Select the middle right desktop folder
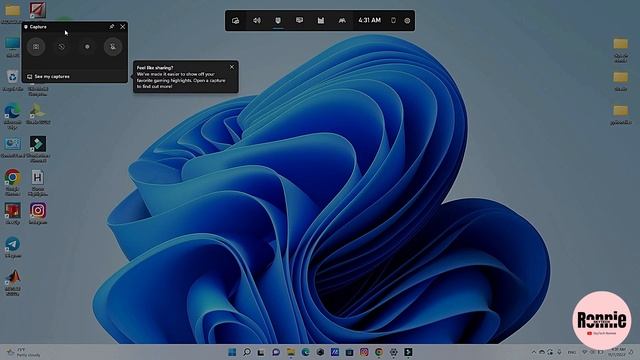The width and height of the screenshot is (640, 360). 620,81
